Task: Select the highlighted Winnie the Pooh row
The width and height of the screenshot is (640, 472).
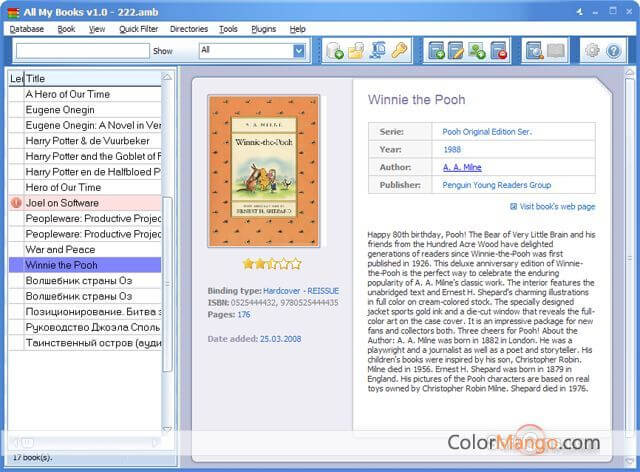Action: (x=85, y=265)
